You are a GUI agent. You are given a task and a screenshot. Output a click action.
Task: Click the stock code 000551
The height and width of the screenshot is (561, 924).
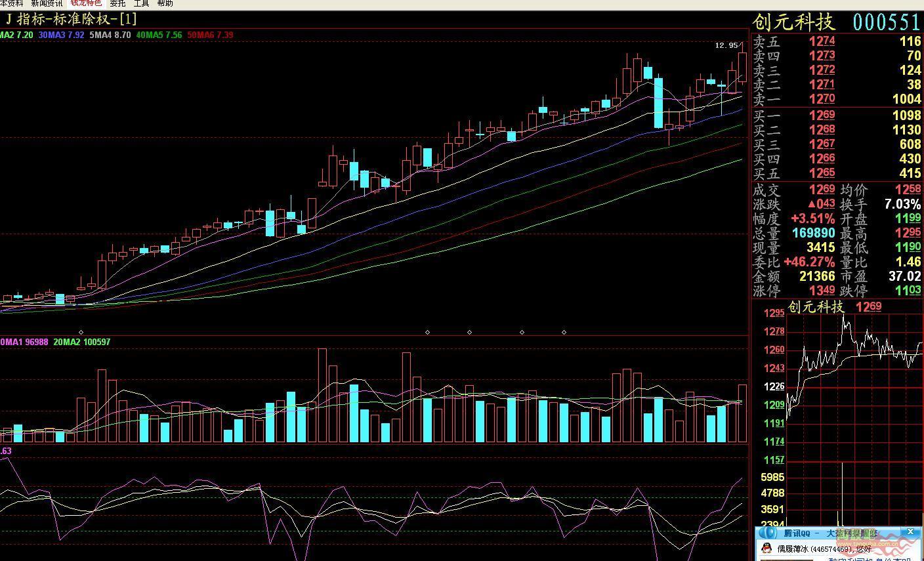(887, 22)
